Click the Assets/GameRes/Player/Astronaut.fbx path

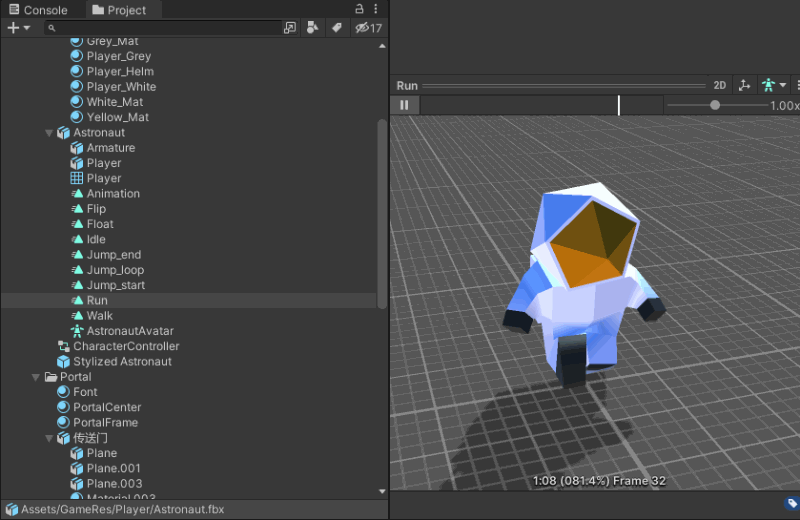click(x=122, y=509)
